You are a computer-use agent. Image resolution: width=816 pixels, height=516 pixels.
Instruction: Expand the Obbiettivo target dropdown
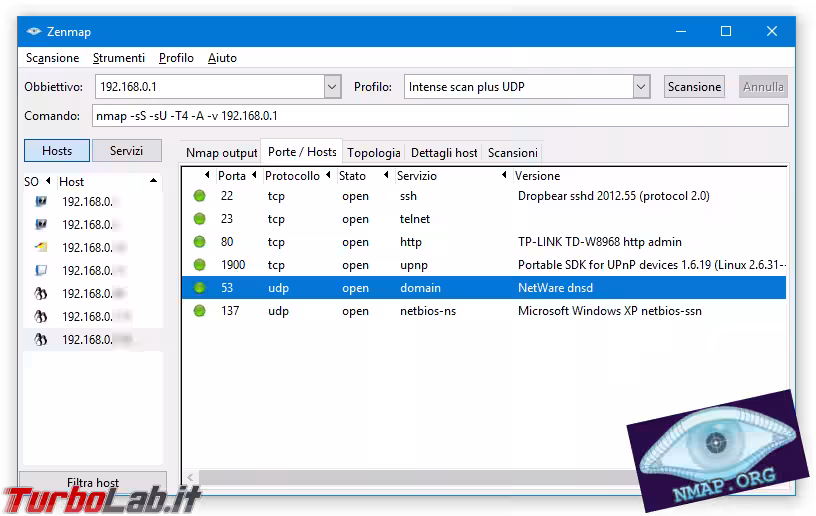pos(333,87)
